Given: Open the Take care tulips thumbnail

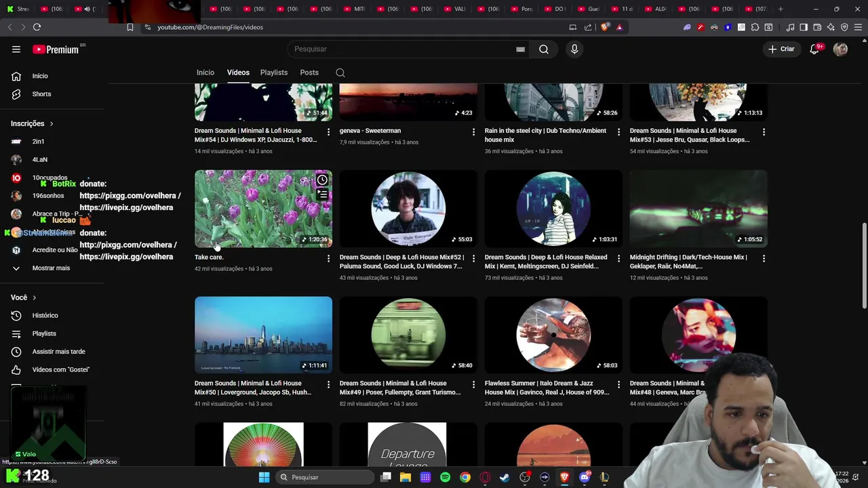Looking at the screenshot, I should coord(263,209).
